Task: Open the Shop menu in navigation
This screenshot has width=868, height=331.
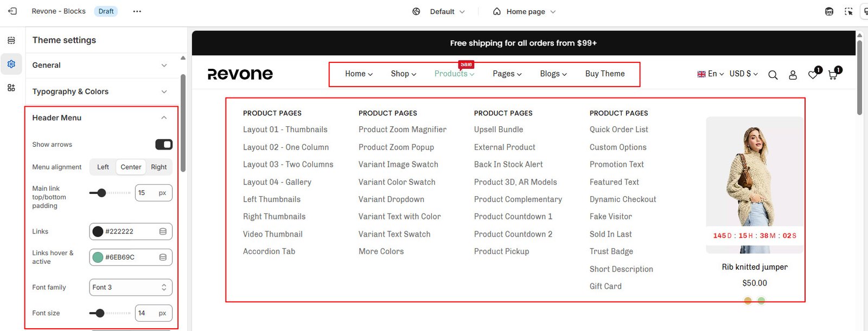Action: (403, 74)
